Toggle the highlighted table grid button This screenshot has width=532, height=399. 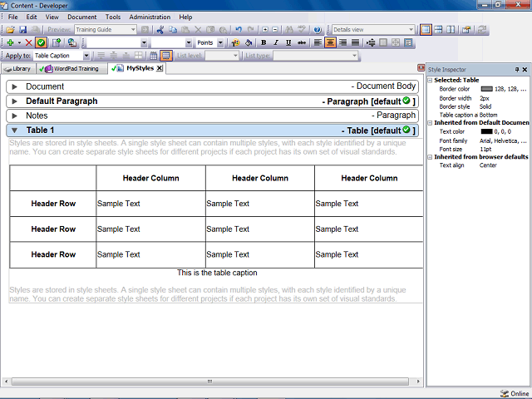pyautogui.click(x=166, y=56)
